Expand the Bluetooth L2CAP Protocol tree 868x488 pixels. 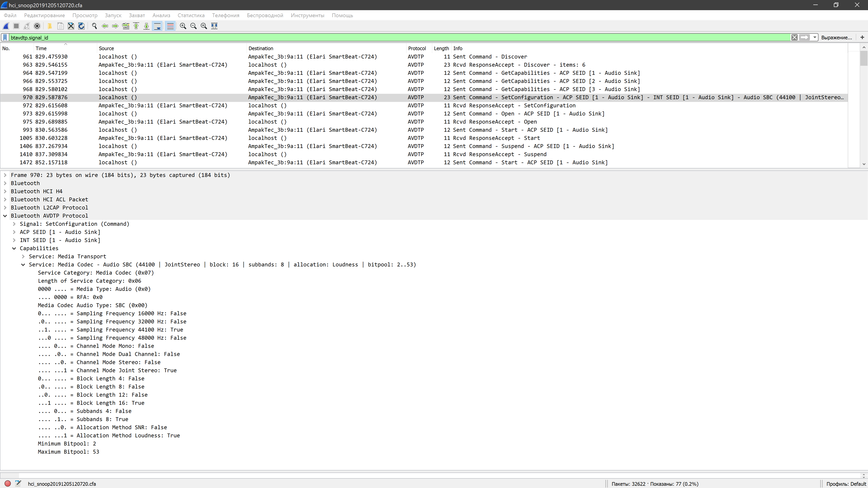click(x=5, y=207)
